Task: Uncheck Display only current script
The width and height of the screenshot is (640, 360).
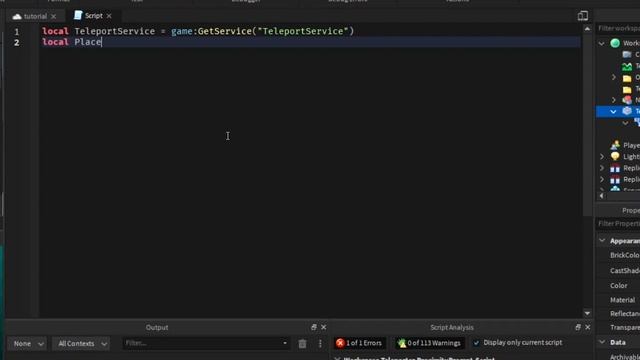Action: [476, 343]
